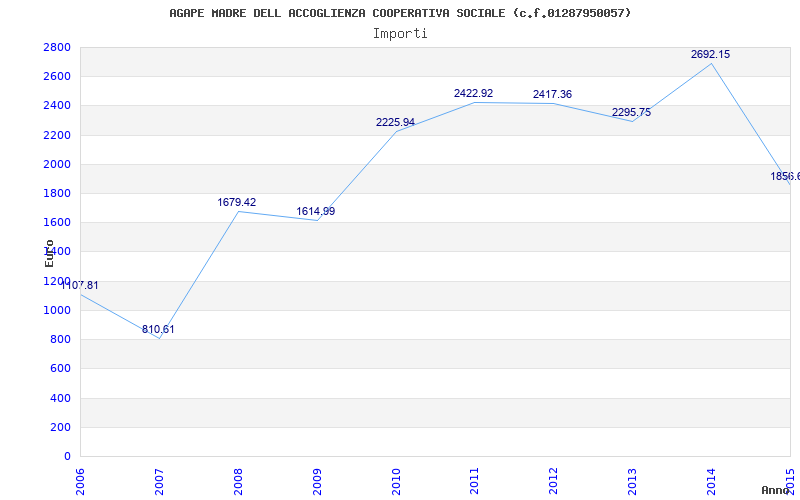Click the 2008 year tick label
800x500 pixels.
(x=238, y=482)
